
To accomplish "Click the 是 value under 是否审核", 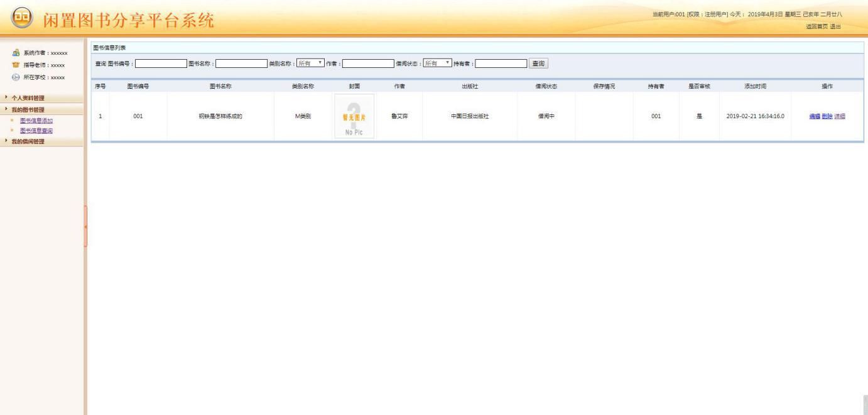I will (699, 116).
